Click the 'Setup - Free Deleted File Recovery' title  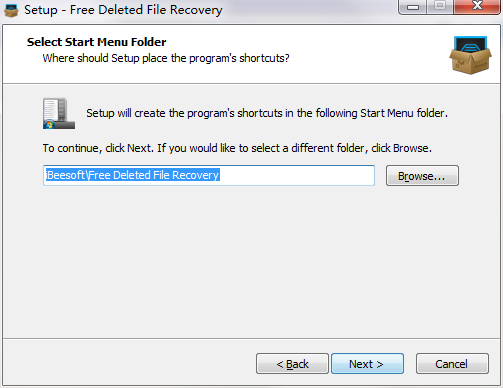click(x=123, y=10)
